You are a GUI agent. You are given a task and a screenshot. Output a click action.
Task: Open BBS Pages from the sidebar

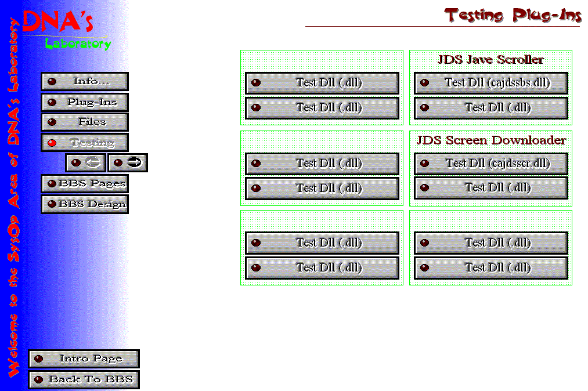(85, 184)
